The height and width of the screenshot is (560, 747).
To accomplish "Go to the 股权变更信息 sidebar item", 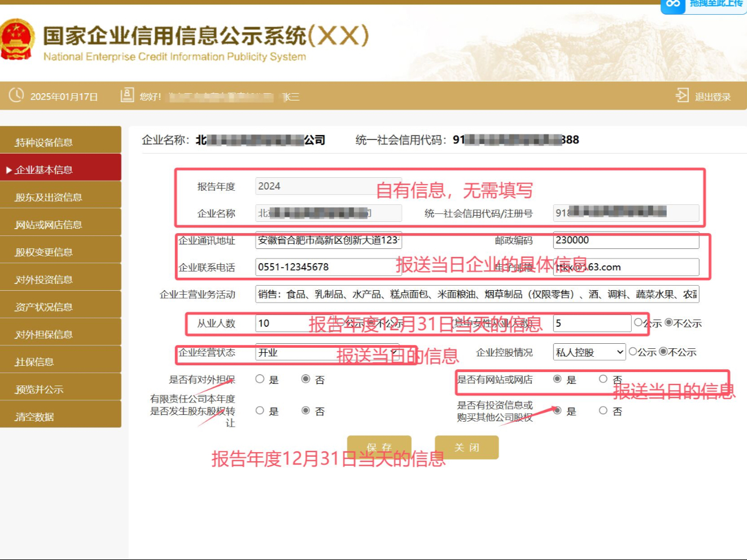I will click(60, 250).
